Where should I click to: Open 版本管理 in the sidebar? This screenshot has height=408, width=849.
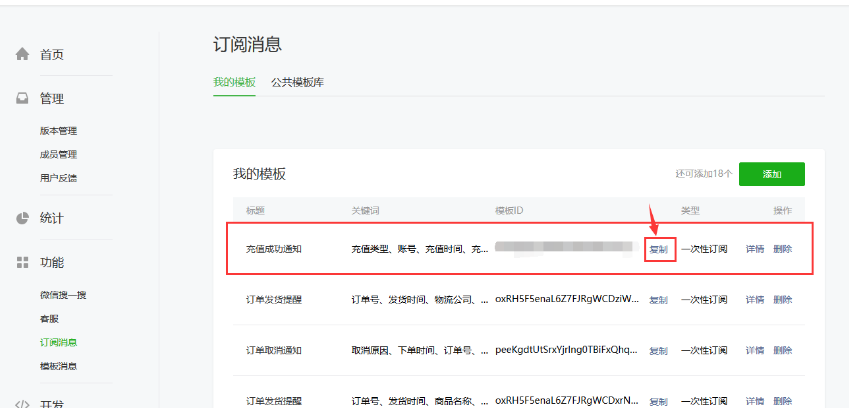click(58, 131)
